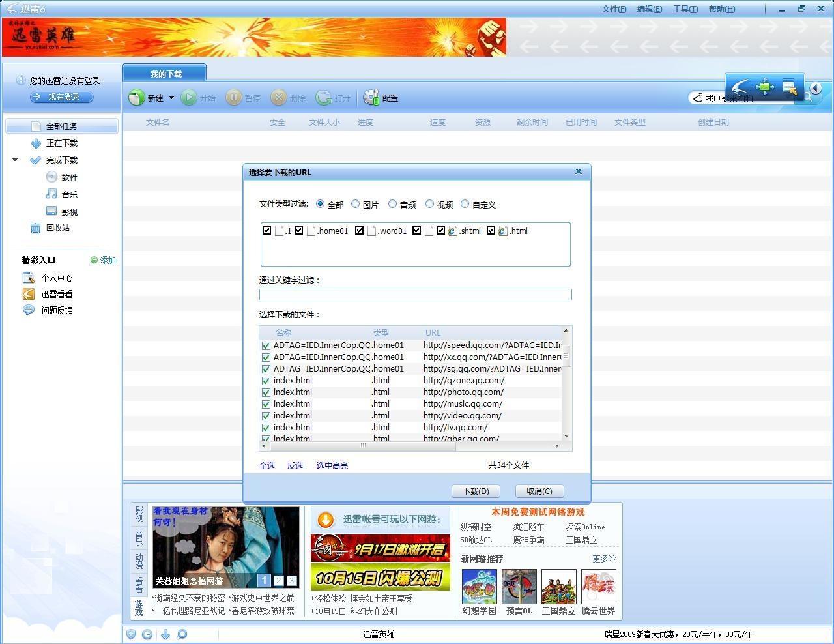Open the 回收站 recycle bin in sidebar
Viewport: 834px width, 644px height.
coord(36,228)
